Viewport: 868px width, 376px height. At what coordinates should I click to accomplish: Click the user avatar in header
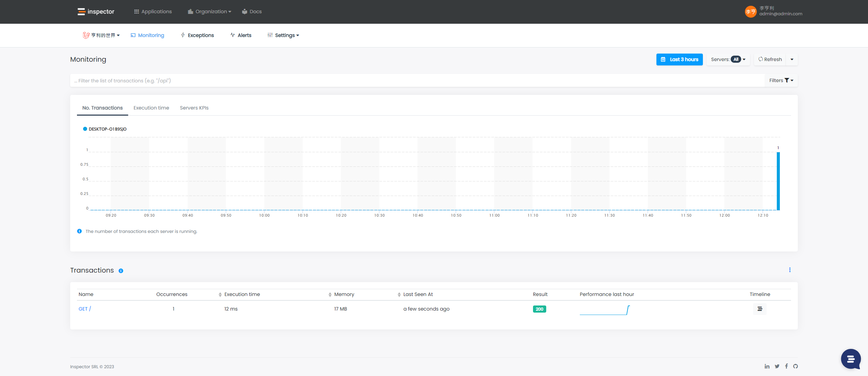(750, 12)
